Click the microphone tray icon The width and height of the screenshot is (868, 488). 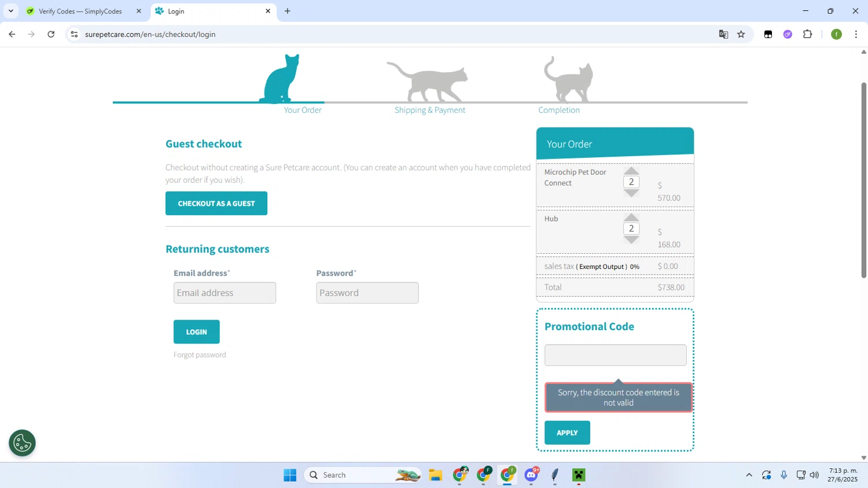tap(784, 475)
